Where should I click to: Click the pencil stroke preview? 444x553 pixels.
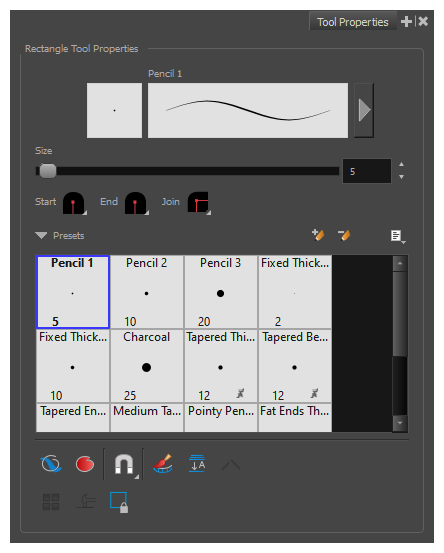(x=248, y=110)
